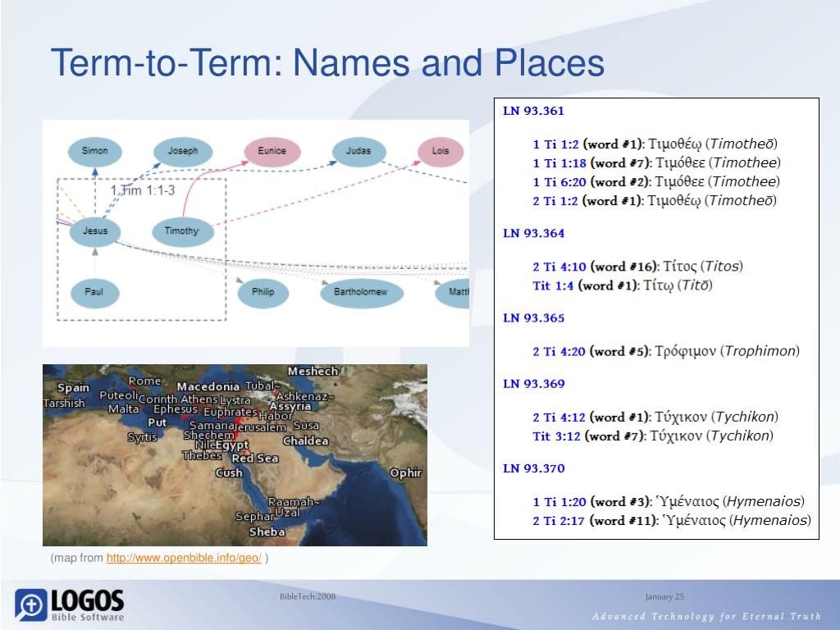Image resolution: width=840 pixels, height=630 pixels.
Task: Click the Thebes map label
Action: [202, 455]
